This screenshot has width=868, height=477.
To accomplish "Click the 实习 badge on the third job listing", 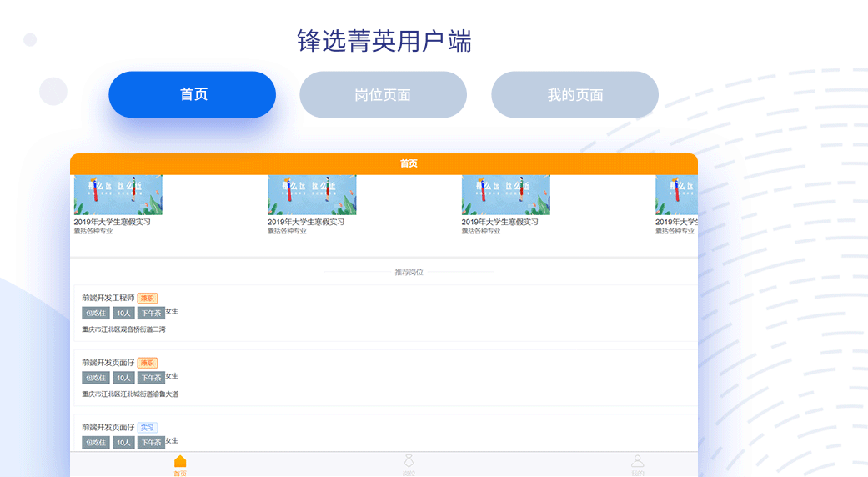I will (x=148, y=428).
